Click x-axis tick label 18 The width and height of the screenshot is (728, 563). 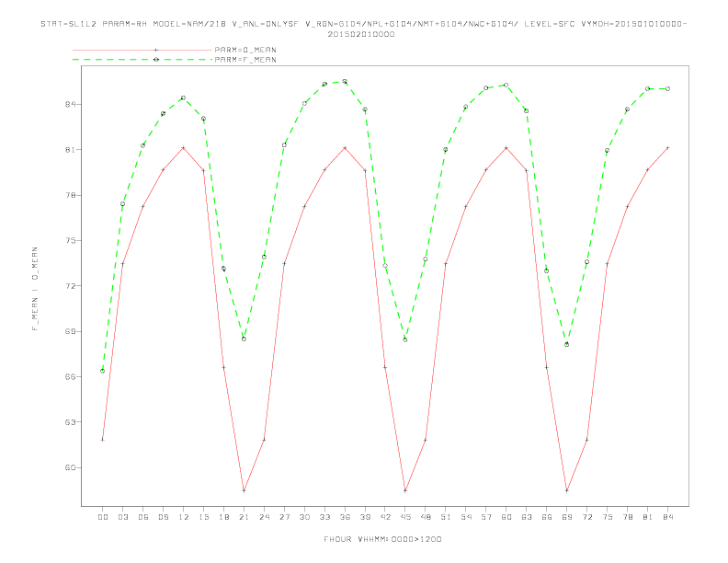pyautogui.click(x=223, y=517)
